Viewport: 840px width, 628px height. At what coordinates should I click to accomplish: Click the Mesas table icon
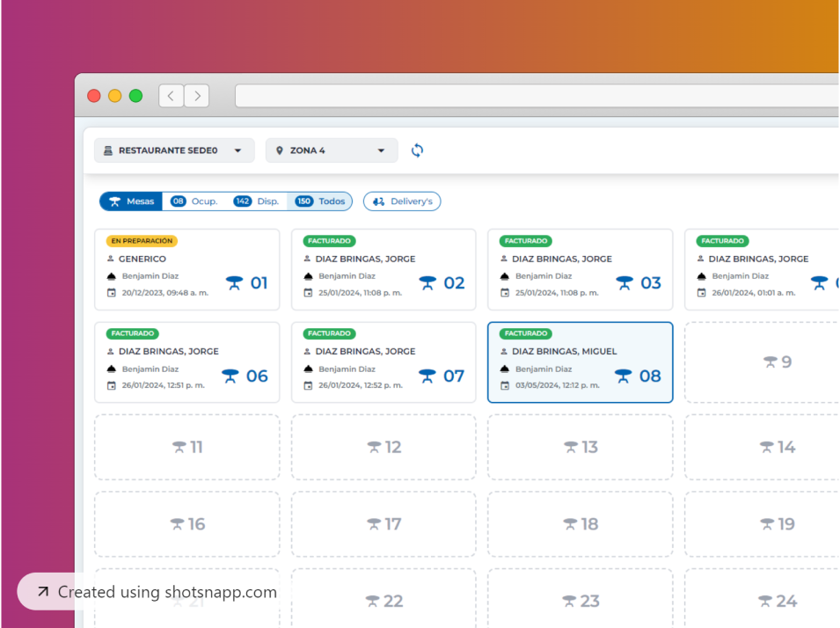(x=114, y=201)
